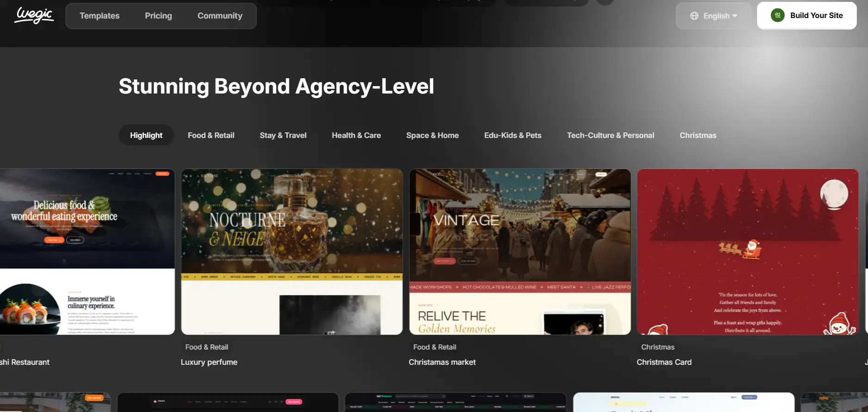Open the red Christmas Card template thumbnail
The height and width of the screenshot is (412, 868).
point(748,251)
